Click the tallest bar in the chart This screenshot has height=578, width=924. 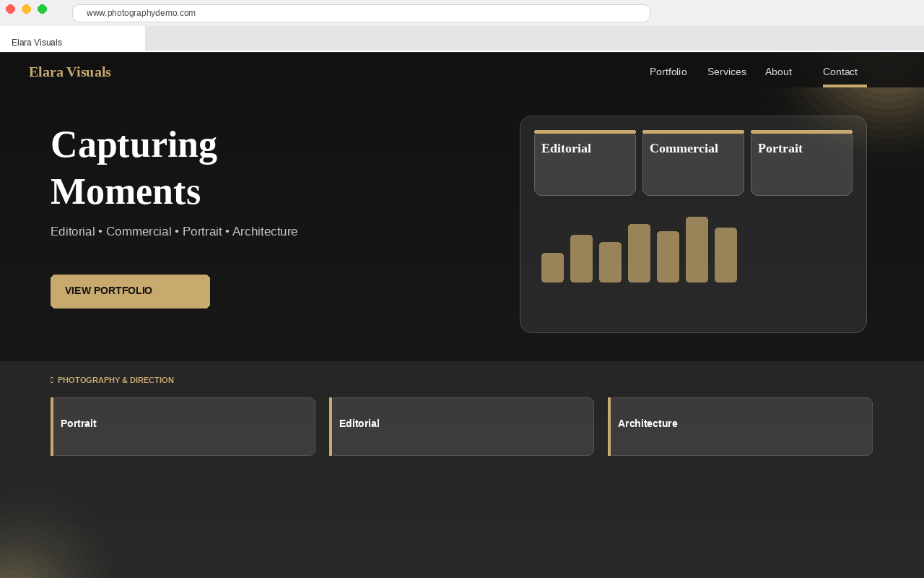(x=697, y=249)
